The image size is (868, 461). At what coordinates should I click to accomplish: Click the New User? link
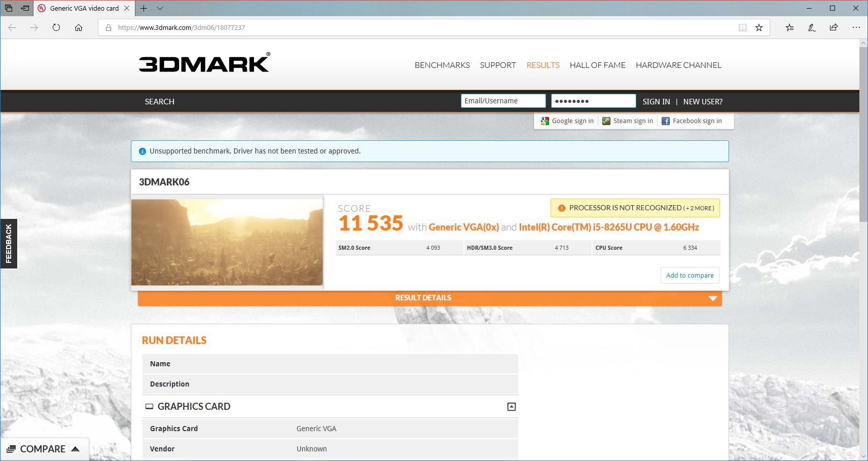click(x=703, y=102)
